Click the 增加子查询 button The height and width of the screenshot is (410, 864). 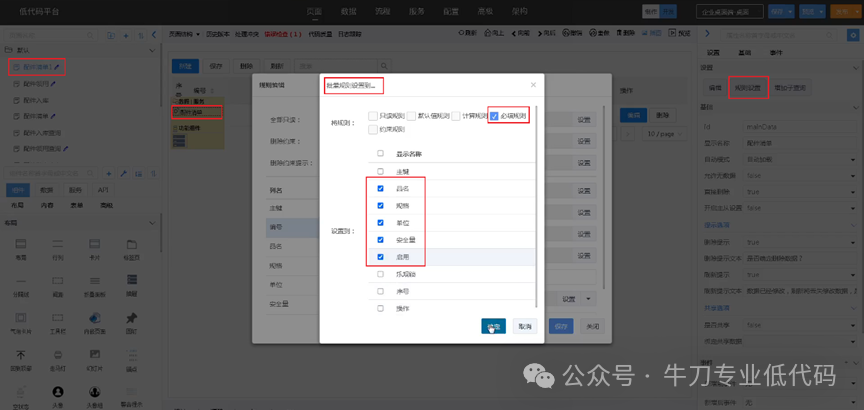coord(790,88)
